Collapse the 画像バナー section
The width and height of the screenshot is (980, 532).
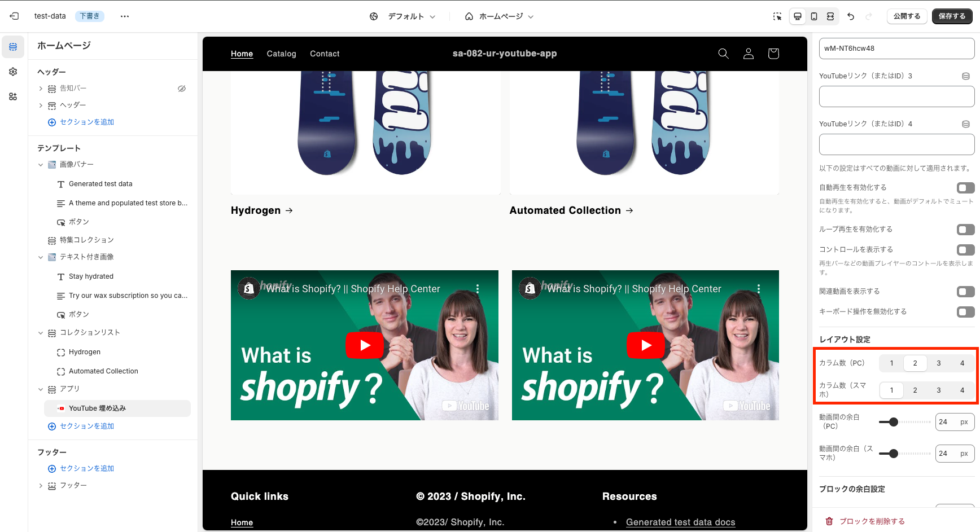(41, 165)
